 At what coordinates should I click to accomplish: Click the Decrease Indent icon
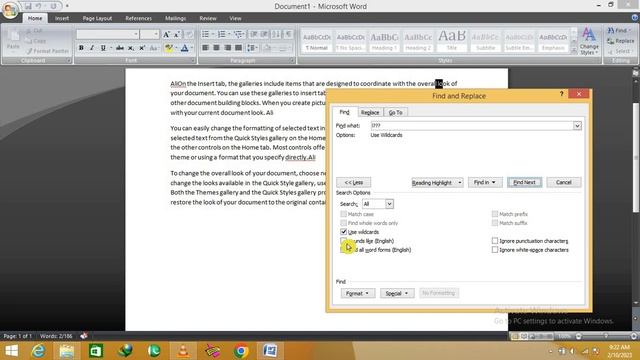click(x=253, y=34)
